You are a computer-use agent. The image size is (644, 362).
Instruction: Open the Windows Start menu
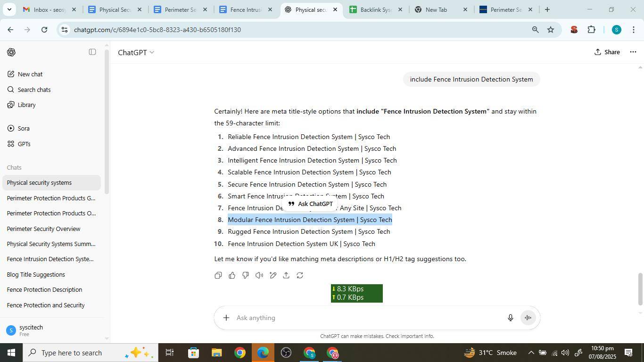10,353
